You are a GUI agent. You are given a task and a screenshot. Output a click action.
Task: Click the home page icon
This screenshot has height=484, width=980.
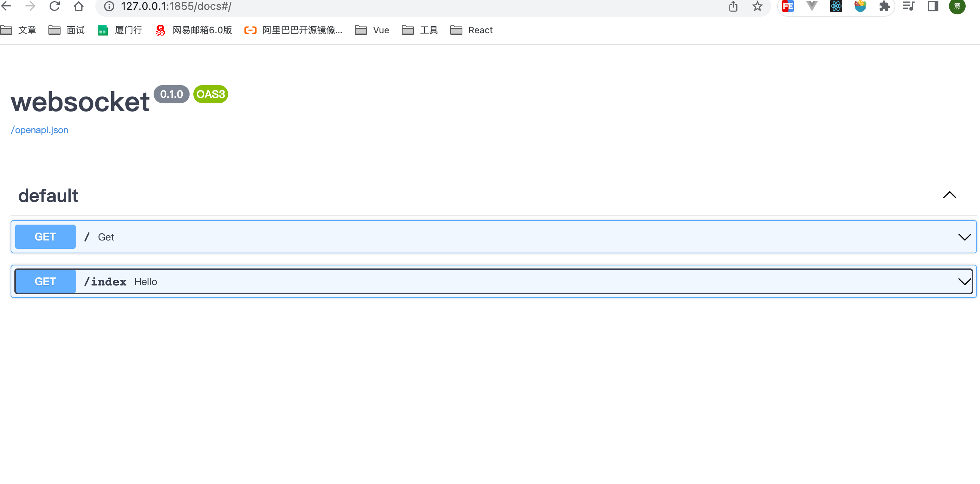tap(78, 6)
